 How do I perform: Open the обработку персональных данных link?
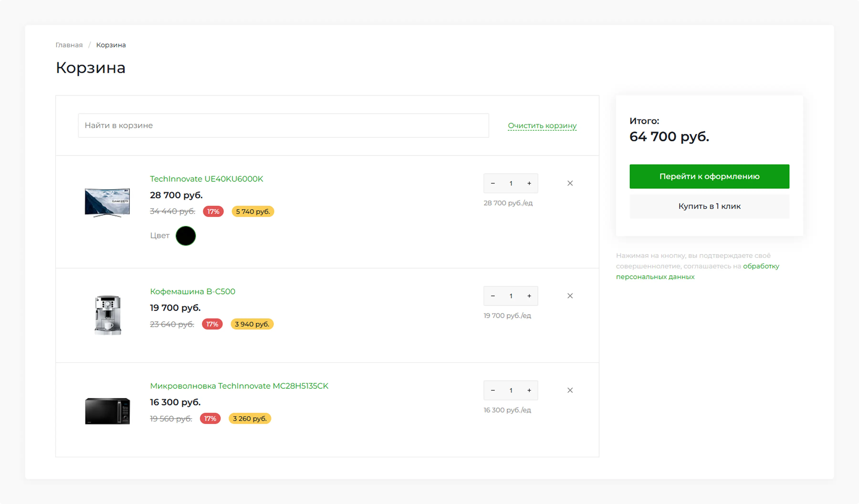coord(760,266)
